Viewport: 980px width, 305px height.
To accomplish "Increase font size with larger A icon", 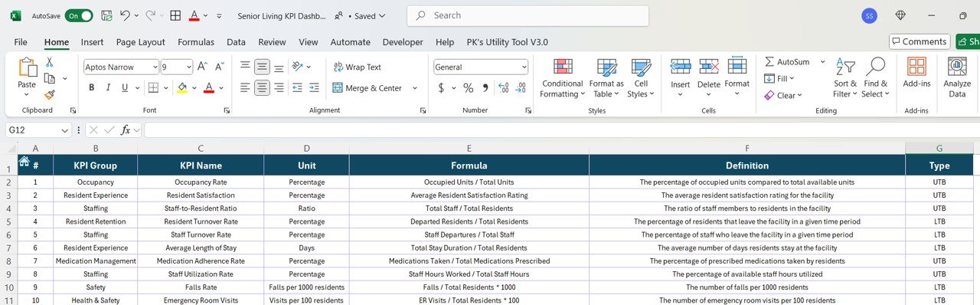I will point(202,67).
